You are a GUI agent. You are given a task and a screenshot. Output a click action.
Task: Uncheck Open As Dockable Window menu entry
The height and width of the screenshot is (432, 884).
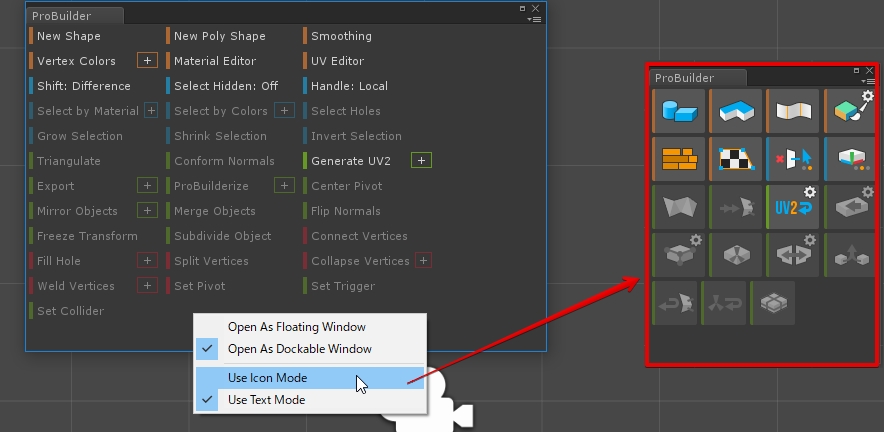tap(310, 349)
